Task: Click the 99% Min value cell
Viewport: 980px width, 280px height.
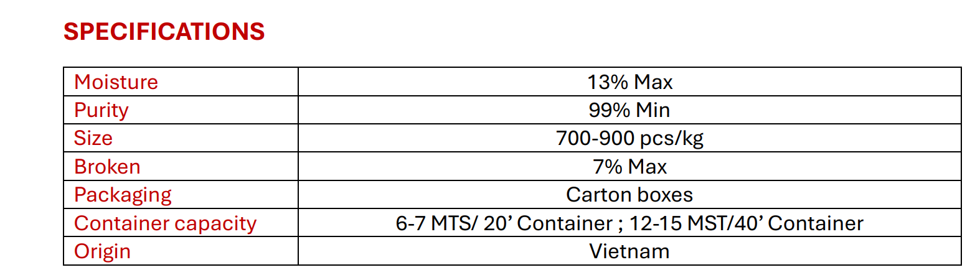Action: [629, 110]
